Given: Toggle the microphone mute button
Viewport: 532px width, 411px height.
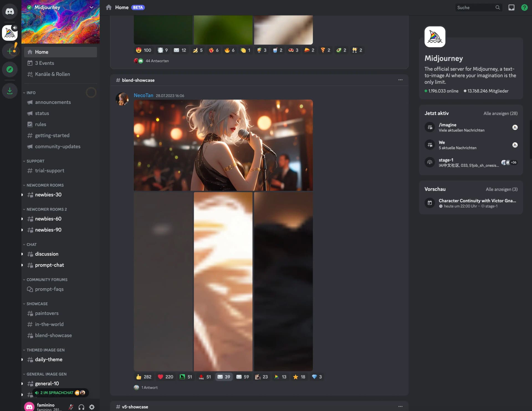Looking at the screenshot, I should click(71, 407).
